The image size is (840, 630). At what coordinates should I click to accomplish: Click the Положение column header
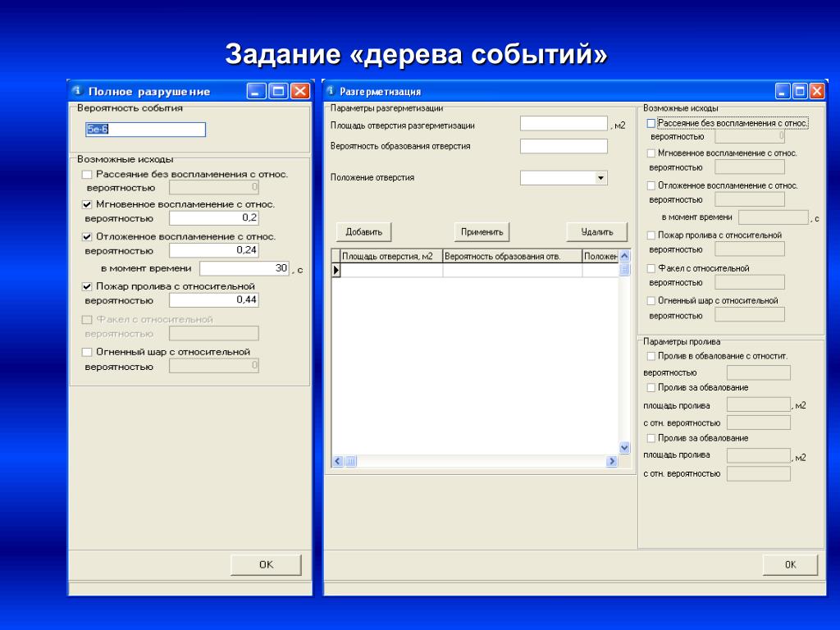click(600, 256)
